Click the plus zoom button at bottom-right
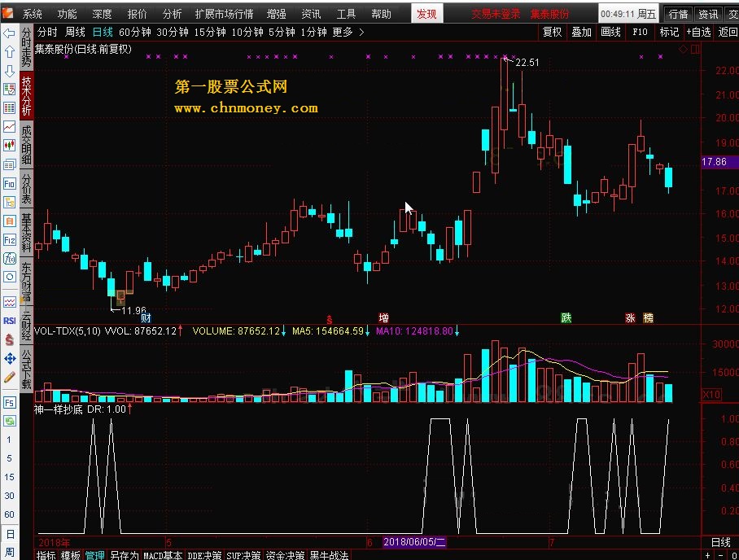Viewport: 739px width, 560px height. pyautogui.click(x=707, y=556)
